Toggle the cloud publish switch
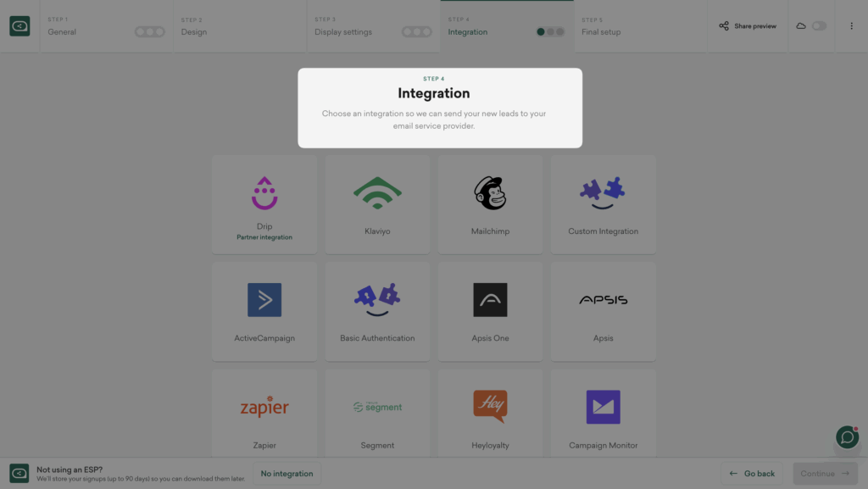The width and height of the screenshot is (868, 489). click(818, 26)
